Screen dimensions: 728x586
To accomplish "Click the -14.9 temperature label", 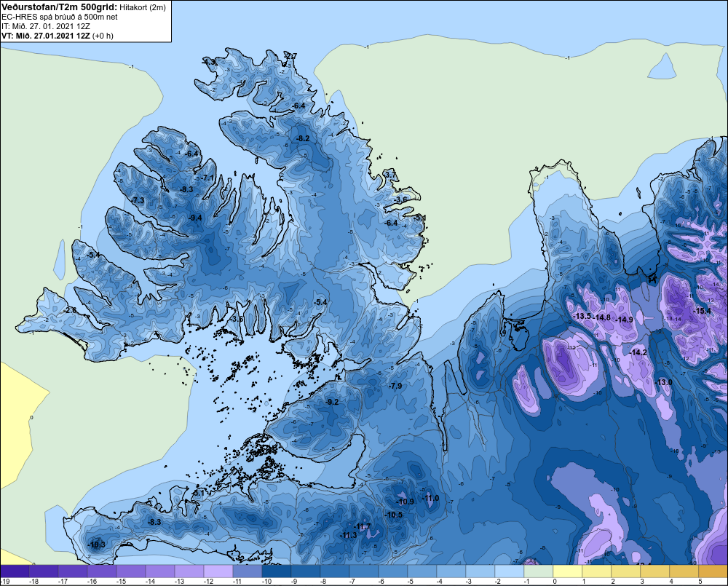I will pyautogui.click(x=624, y=320).
